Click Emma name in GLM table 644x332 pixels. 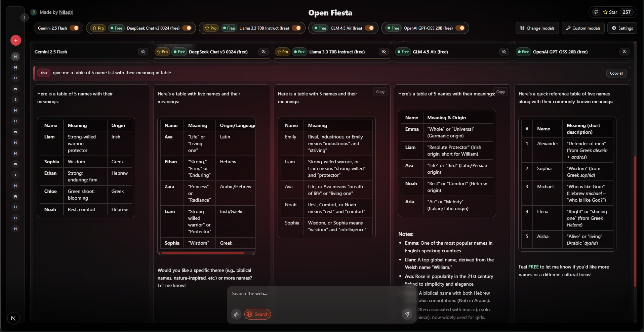pos(412,129)
